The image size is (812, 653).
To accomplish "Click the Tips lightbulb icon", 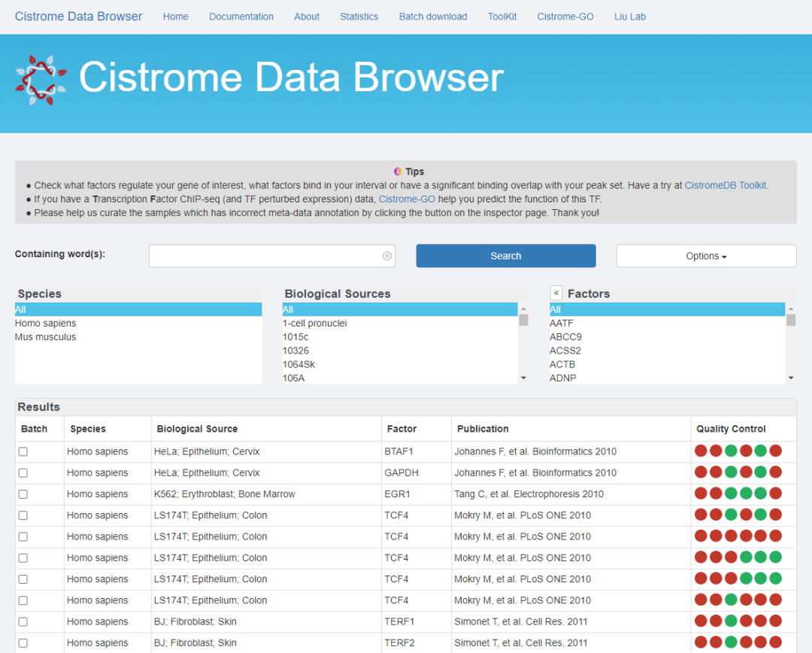I will click(x=397, y=172).
